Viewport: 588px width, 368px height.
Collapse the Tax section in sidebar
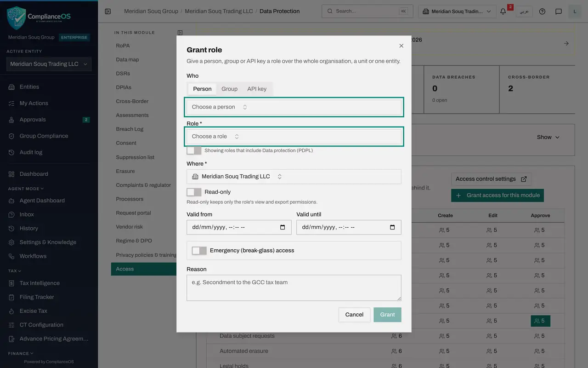(x=15, y=271)
